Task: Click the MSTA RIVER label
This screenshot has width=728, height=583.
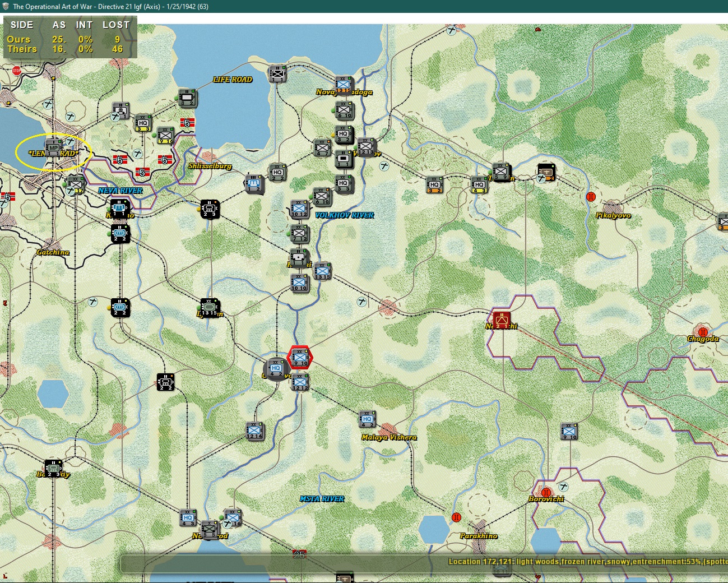Action: (322, 499)
